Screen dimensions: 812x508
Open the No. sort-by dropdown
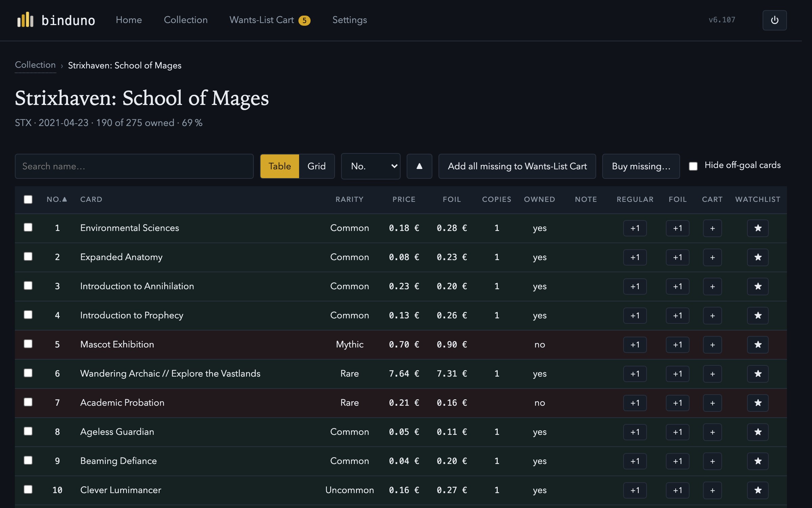pos(370,166)
